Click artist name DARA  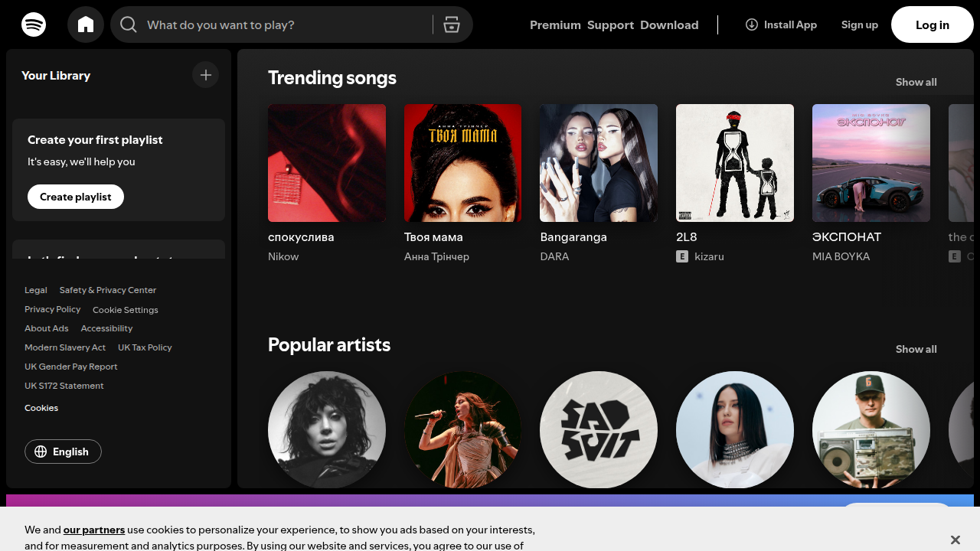tap(554, 256)
